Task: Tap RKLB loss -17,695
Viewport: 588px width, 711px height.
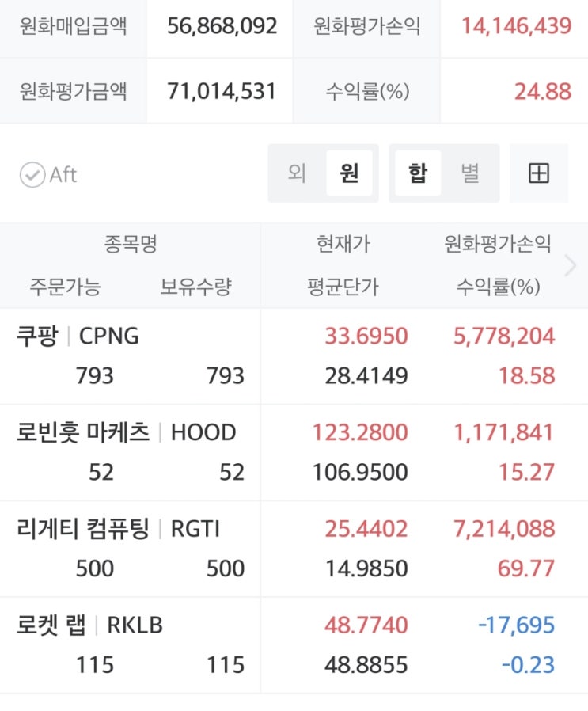Action: tap(517, 625)
